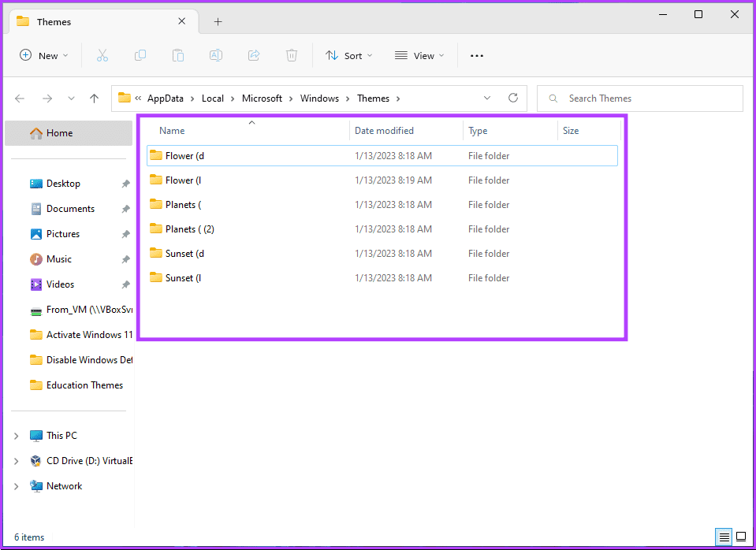Open recent locations chevron dropdown
This screenshot has height=550, width=756.
pos(72,98)
